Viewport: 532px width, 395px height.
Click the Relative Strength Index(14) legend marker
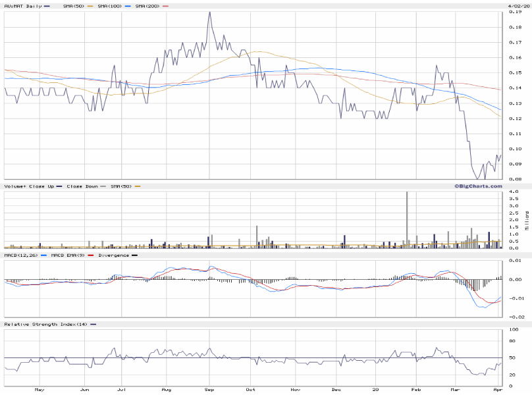pyautogui.click(x=93, y=325)
